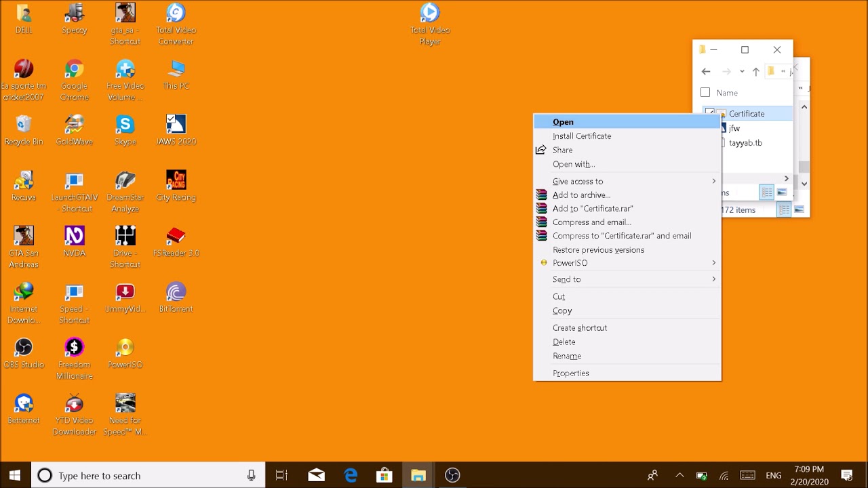Select Internet Download Manager icon

(x=24, y=303)
